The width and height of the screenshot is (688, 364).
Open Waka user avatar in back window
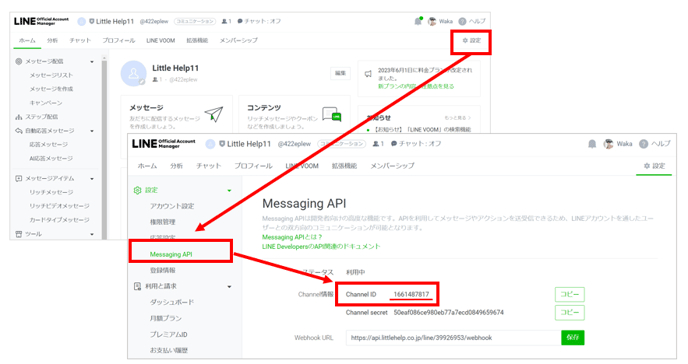click(x=432, y=21)
